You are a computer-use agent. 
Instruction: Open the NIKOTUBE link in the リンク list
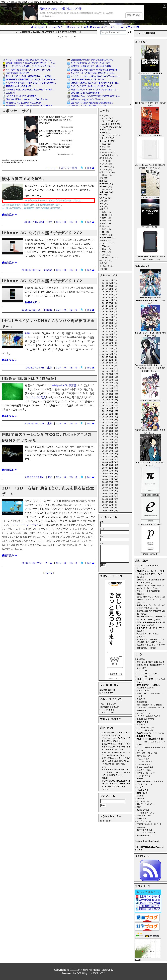142,702
